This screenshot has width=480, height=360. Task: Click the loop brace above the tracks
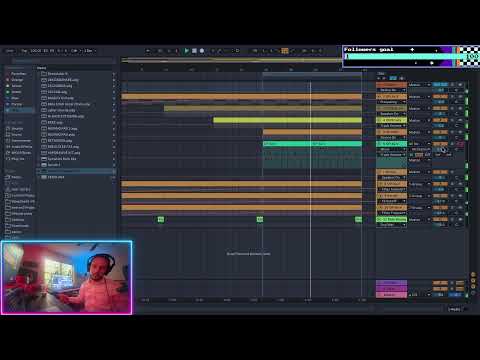312,74
